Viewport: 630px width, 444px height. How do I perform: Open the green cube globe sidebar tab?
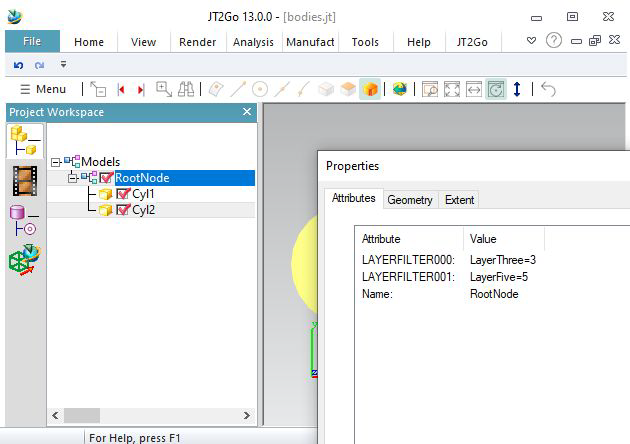pos(25,260)
